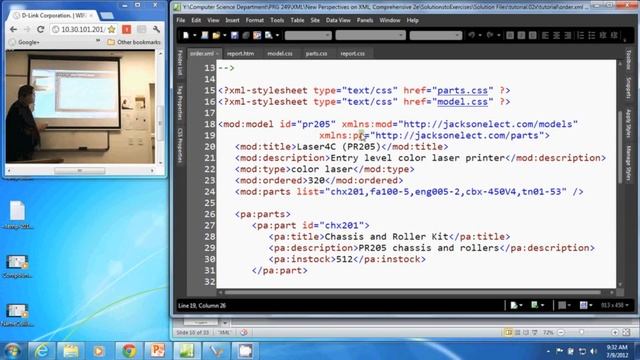This screenshot has height=360, width=640.
Task: Click the red extension icon in Chrome
Action: (127, 29)
